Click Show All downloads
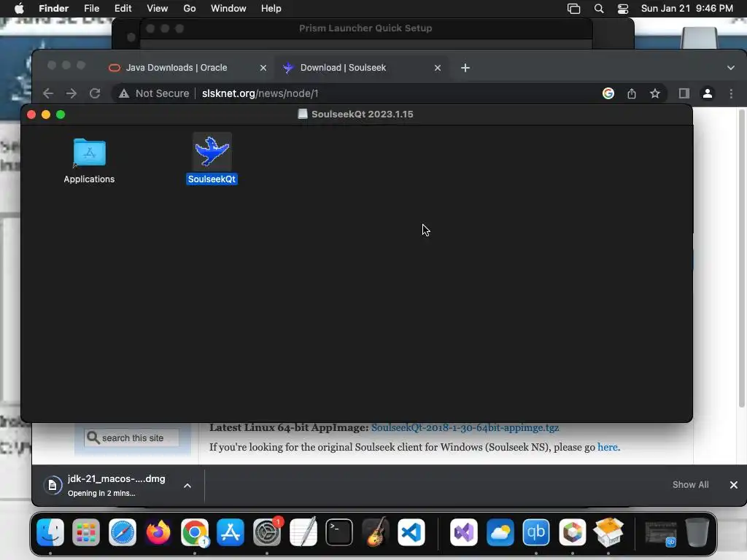 (x=690, y=485)
